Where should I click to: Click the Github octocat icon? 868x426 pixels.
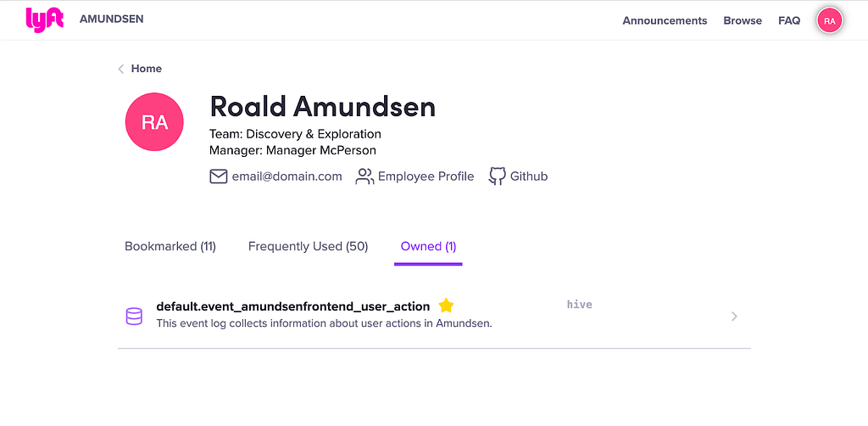[x=497, y=177]
